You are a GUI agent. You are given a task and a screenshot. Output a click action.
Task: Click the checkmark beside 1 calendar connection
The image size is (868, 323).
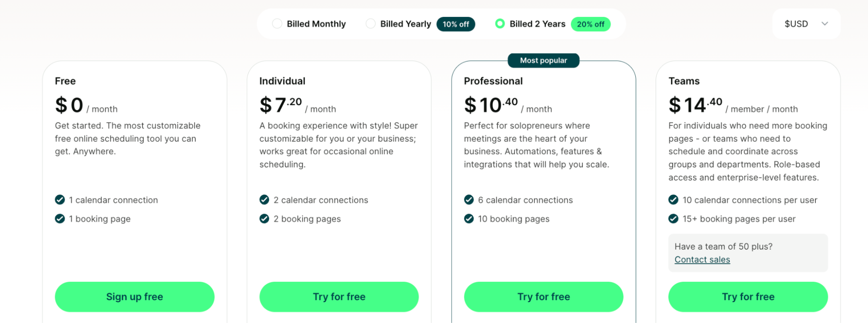click(x=59, y=200)
